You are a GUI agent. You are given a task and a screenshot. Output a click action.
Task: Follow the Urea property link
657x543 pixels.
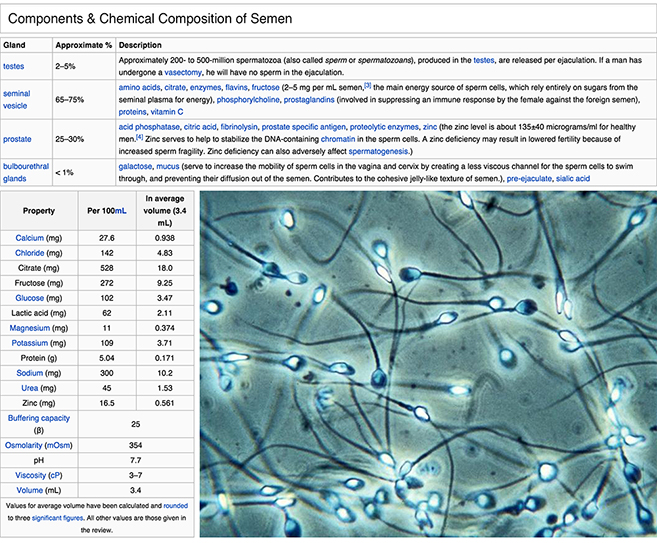(29, 388)
